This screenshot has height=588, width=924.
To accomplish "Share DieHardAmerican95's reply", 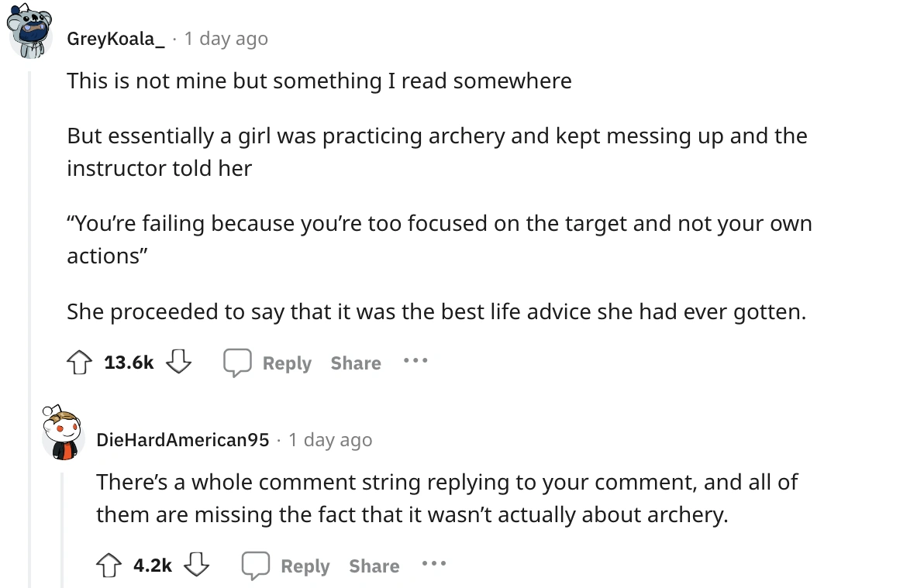I will tap(374, 566).
